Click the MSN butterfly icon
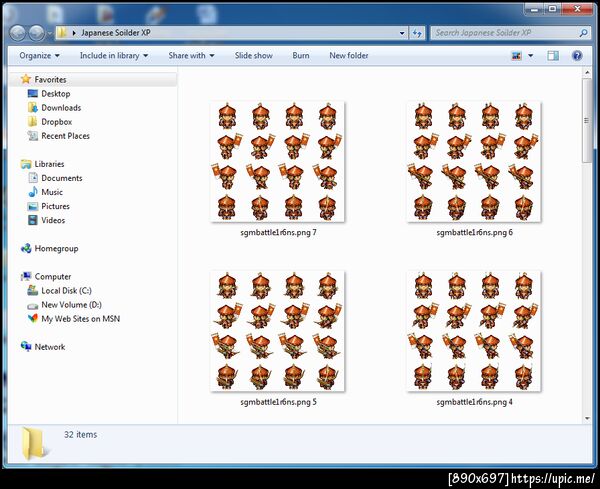Viewport: 600px width, 489px height. coord(33,318)
